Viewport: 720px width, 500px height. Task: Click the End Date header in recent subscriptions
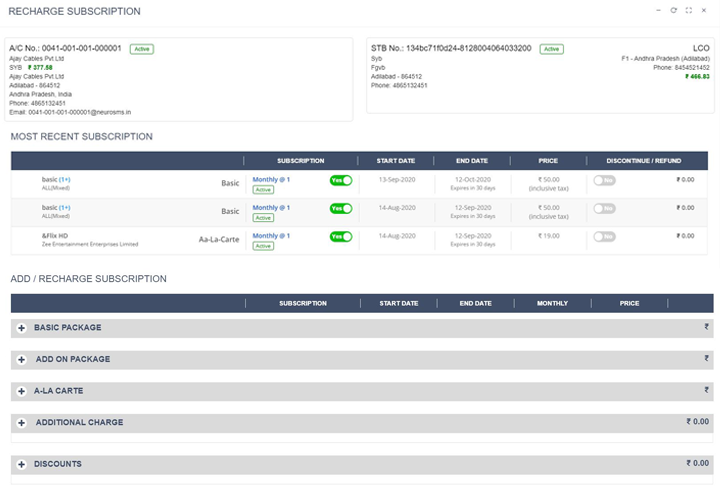pos(472,160)
